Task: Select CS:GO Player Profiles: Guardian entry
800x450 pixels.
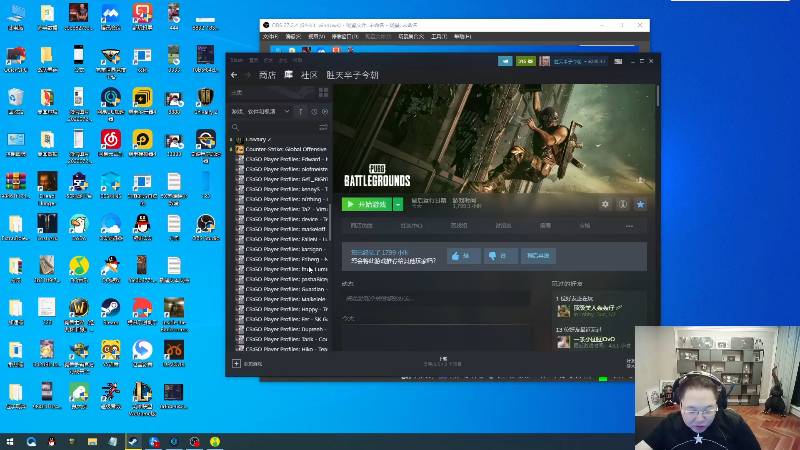Action: [286, 289]
